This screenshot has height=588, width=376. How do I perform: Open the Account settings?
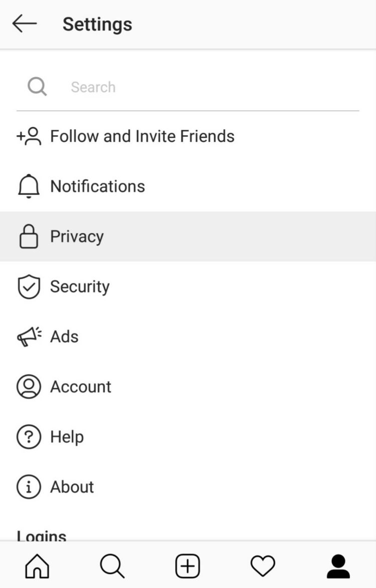[81, 387]
